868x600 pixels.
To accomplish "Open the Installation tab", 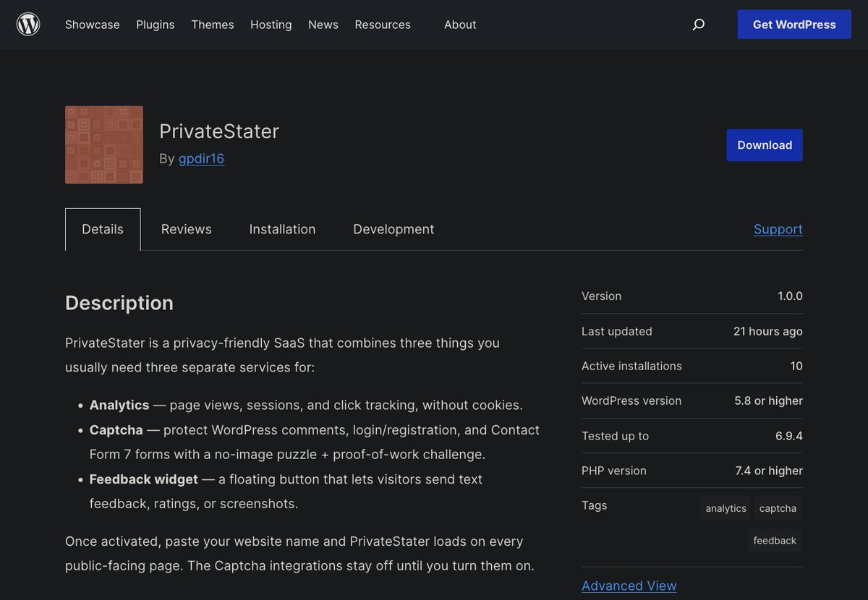I will coord(282,229).
